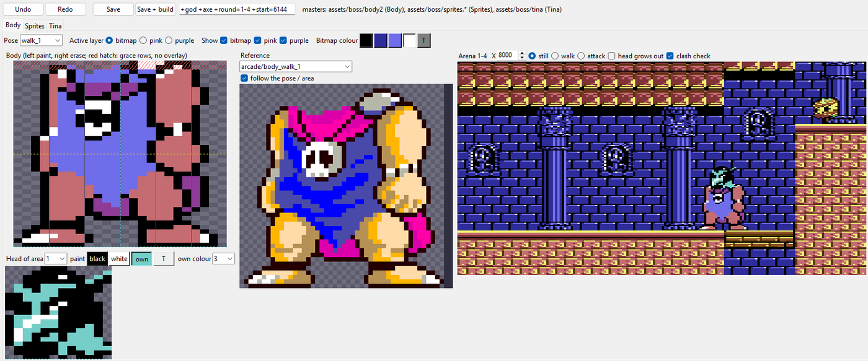Click the reference sprite image

pos(346,186)
